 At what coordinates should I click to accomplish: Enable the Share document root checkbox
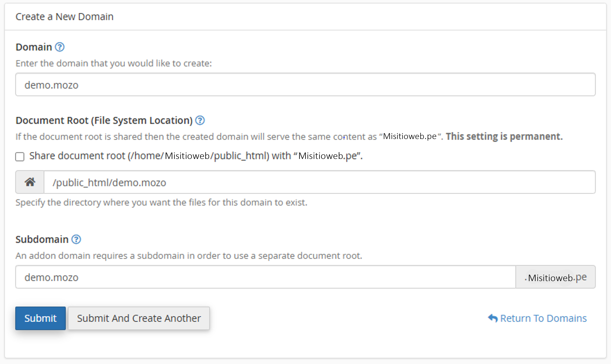pos(20,157)
